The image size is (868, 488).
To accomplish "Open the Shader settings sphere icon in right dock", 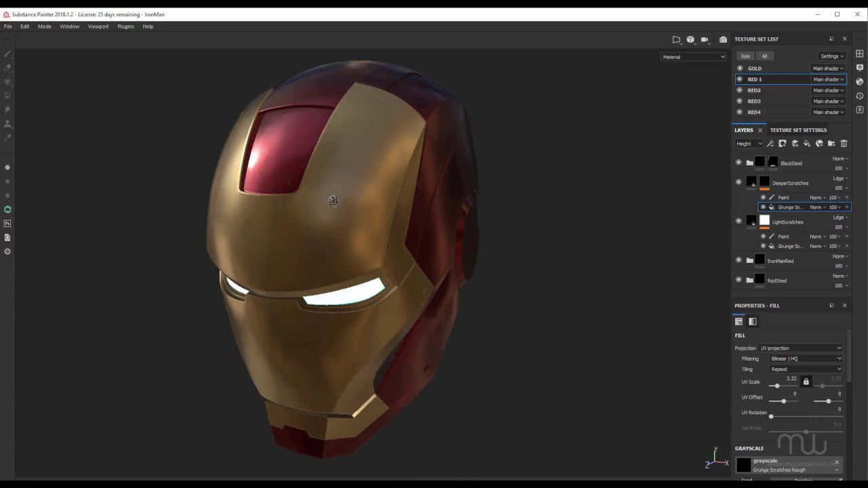I will point(859,81).
